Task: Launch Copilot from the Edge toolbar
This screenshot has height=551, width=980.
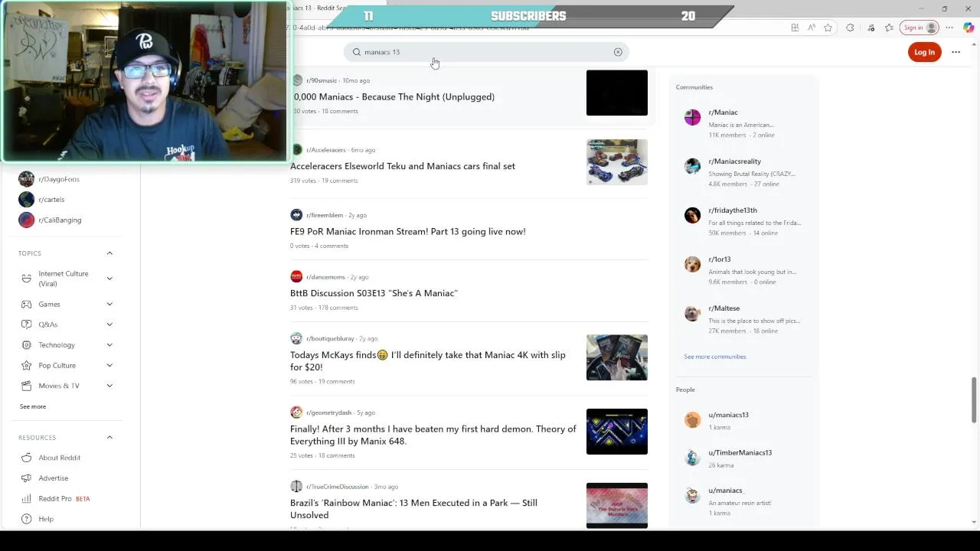Action: click(x=969, y=28)
